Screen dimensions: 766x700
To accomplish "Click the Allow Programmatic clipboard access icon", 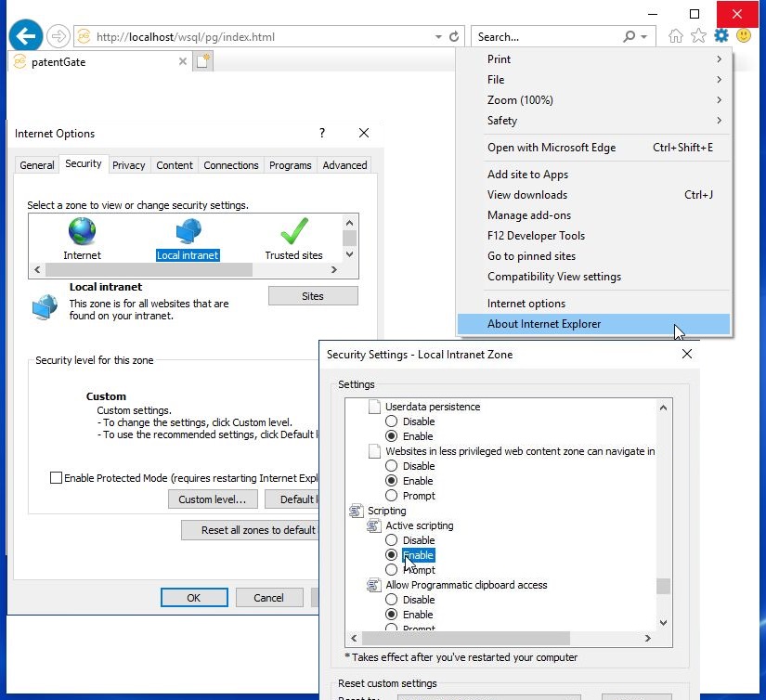I will coord(374,585).
